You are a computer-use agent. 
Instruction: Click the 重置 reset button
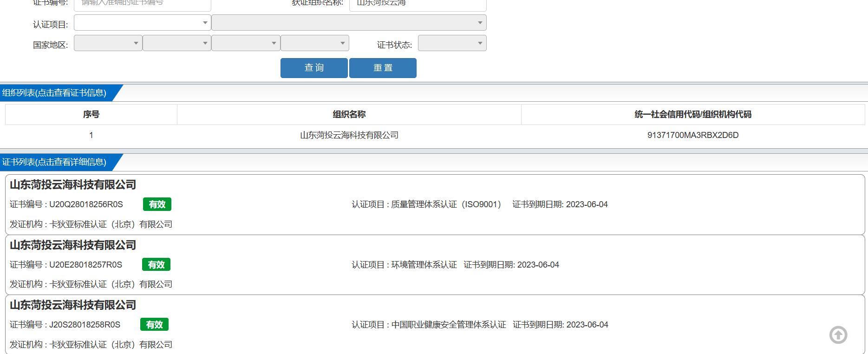[x=383, y=68]
